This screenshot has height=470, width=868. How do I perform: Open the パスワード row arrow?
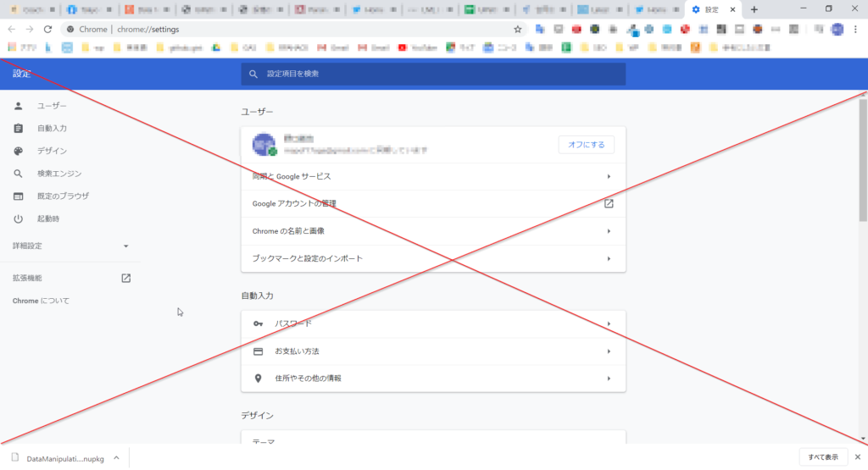click(609, 324)
